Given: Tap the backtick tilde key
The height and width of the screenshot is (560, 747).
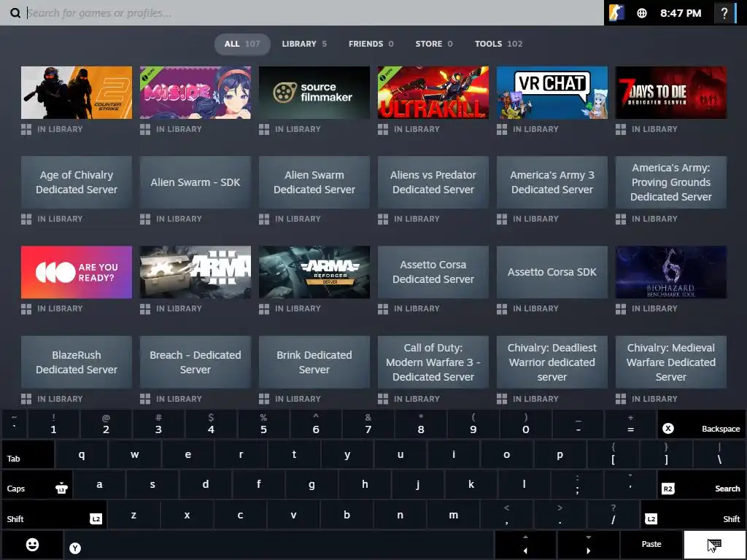Looking at the screenshot, I should [15, 425].
